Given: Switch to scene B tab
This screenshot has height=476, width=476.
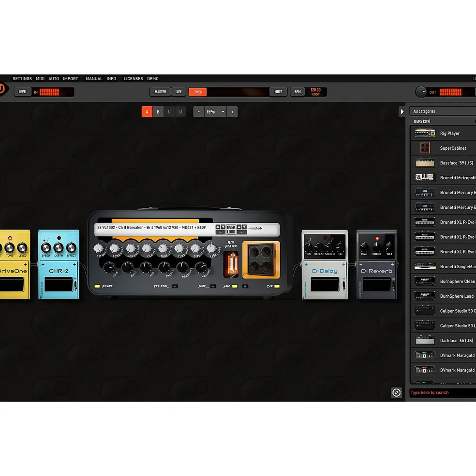Looking at the screenshot, I should click(x=158, y=112).
